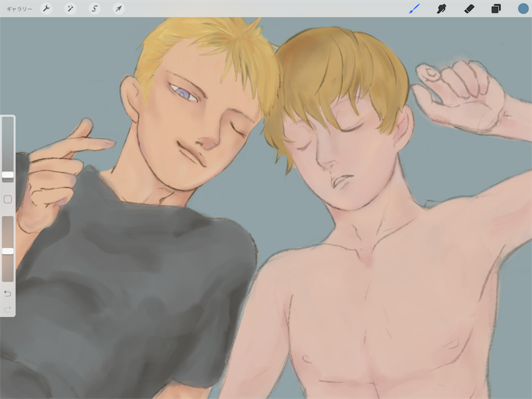Click the brush opacity slider
532x399 pixels.
point(8,249)
